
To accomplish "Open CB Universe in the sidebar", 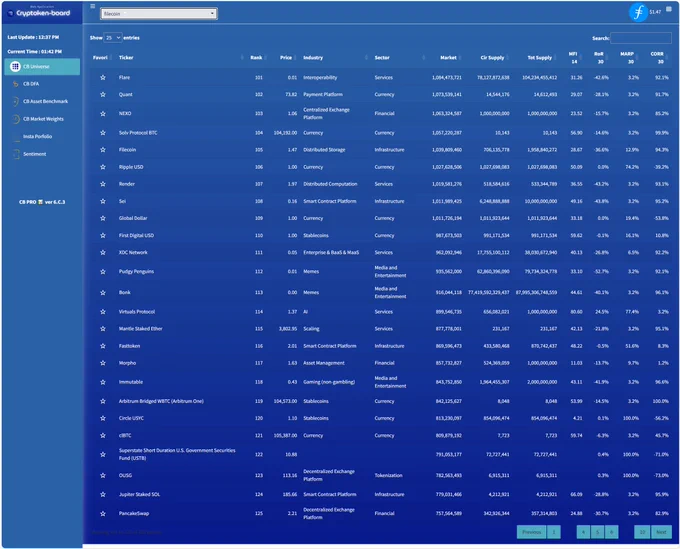I will (x=42, y=66).
